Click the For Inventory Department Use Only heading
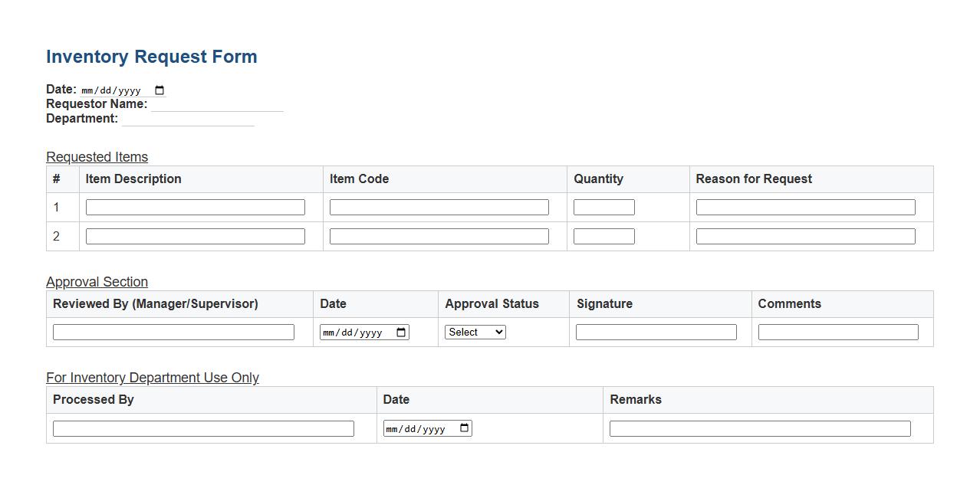This screenshot has width=980, height=498. pos(152,378)
